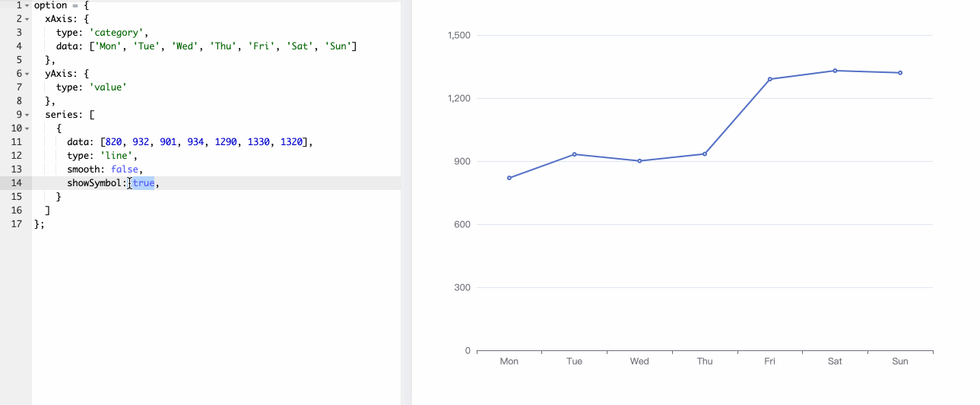Image resolution: width=980 pixels, height=405 pixels.
Task: Click the 1,500 y-axis label
Action: click(x=459, y=36)
